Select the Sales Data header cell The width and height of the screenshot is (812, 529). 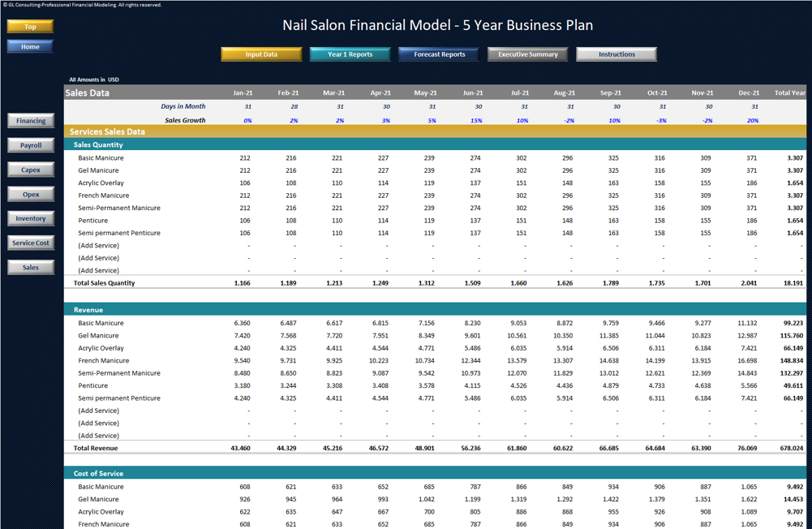click(x=88, y=92)
